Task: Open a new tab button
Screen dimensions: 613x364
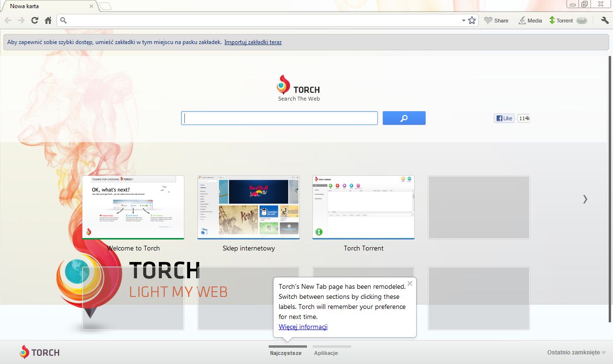Action: pos(105,6)
